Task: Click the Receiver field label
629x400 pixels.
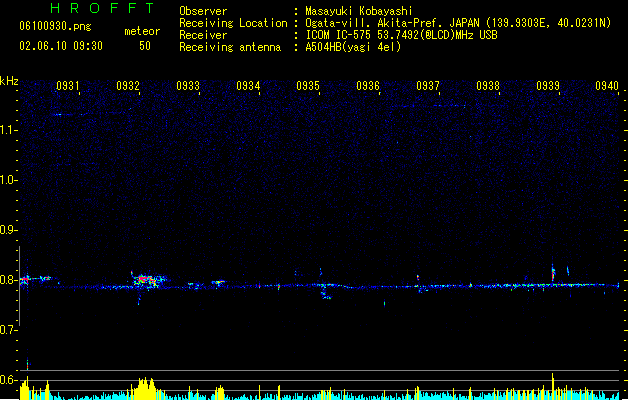Action: [x=203, y=35]
